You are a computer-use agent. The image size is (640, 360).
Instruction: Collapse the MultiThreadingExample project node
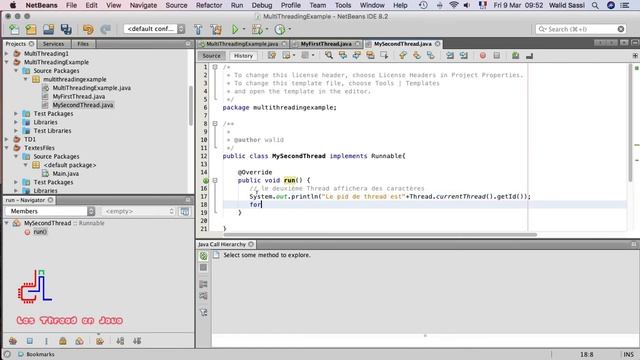pyautogui.click(x=7, y=62)
